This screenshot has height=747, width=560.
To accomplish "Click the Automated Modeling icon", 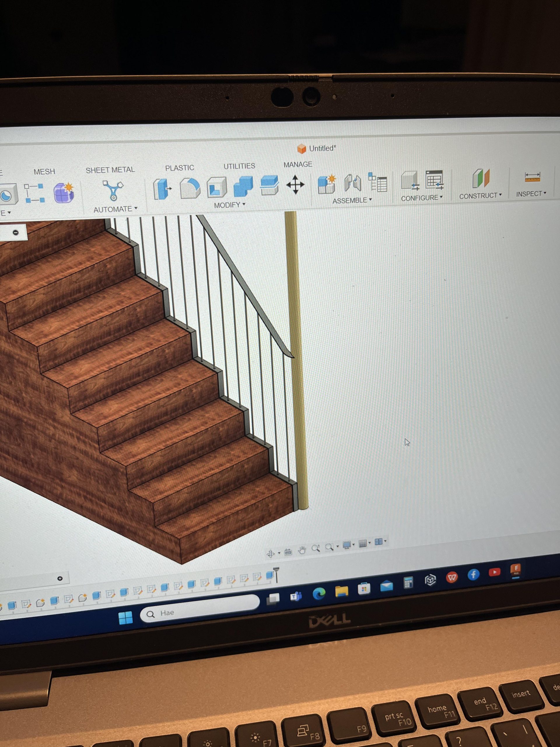I will tap(113, 191).
